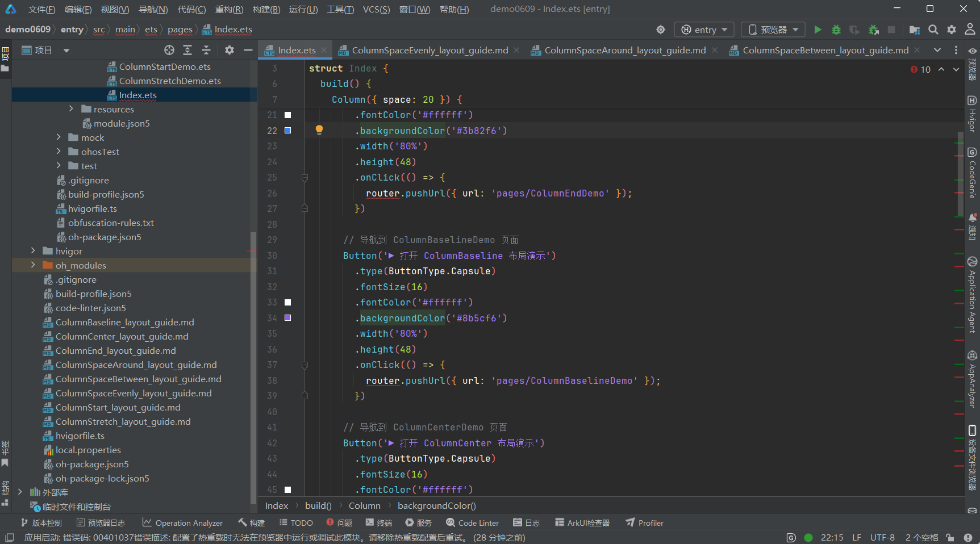Open project panel options gear
The width and height of the screenshot is (980, 544).
(230, 50)
